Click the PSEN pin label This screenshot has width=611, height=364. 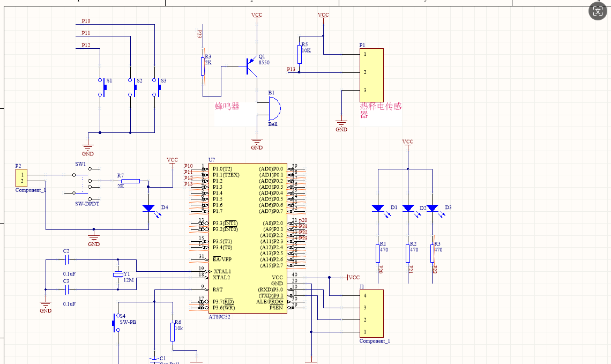(276, 308)
